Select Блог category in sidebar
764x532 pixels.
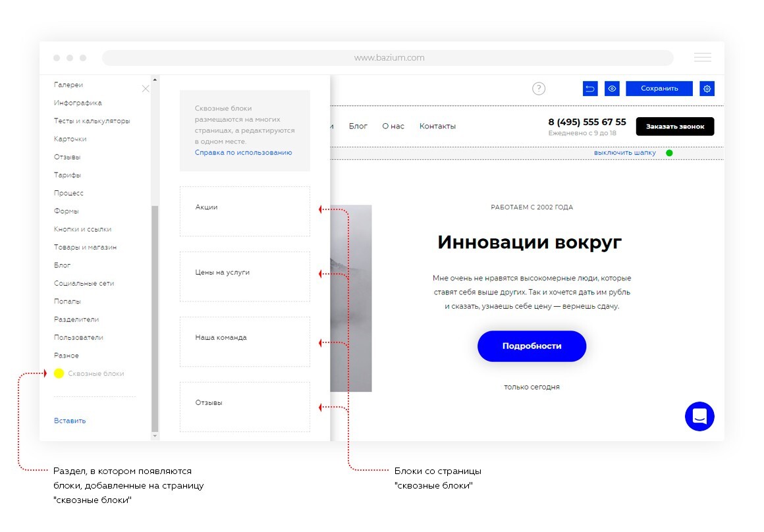pyautogui.click(x=62, y=265)
